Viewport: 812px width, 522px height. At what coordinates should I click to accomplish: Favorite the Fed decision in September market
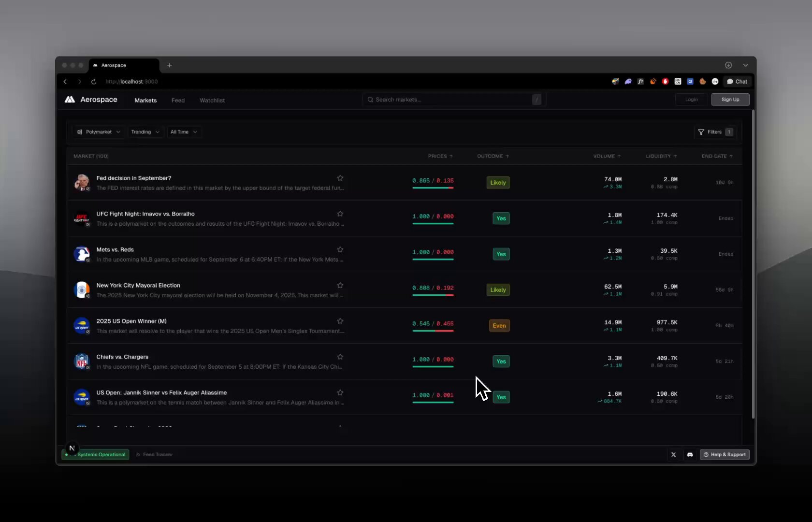[x=340, y=178]
